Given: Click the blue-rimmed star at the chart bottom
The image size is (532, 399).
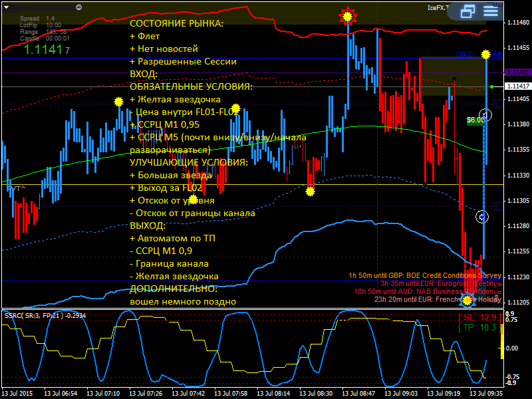Looking at the screenshot, I should 467,300.
